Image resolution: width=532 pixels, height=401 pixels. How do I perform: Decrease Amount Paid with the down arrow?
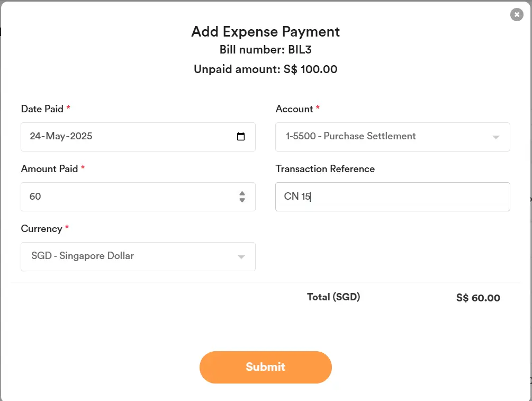coord(242,200)
